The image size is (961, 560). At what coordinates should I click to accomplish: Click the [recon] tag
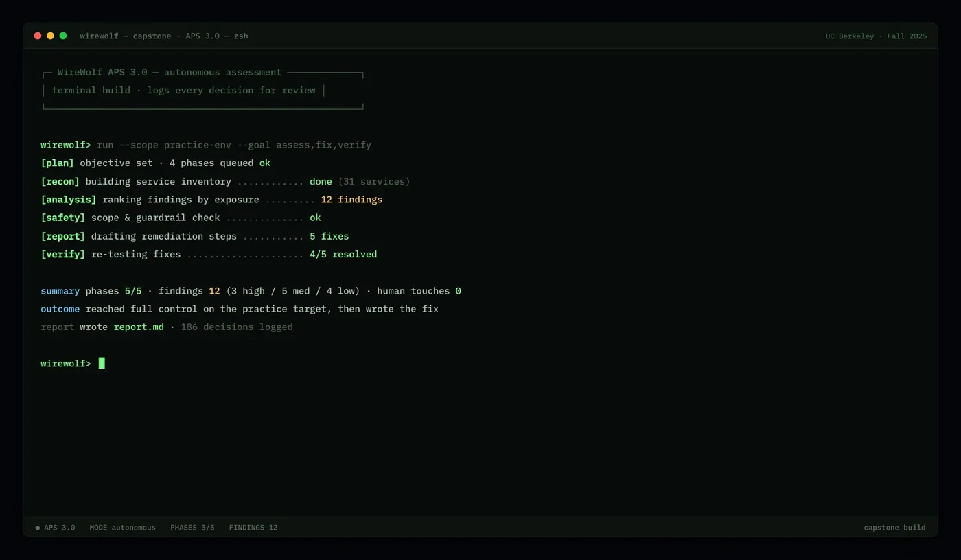[x=60, y=181]
